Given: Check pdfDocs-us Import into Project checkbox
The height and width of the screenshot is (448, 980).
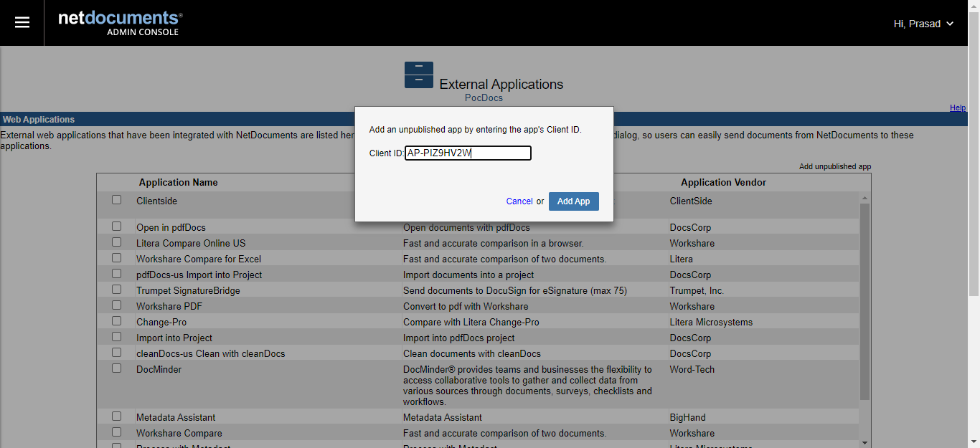Looking at the screenshot, I should click(x=117, y=274).
